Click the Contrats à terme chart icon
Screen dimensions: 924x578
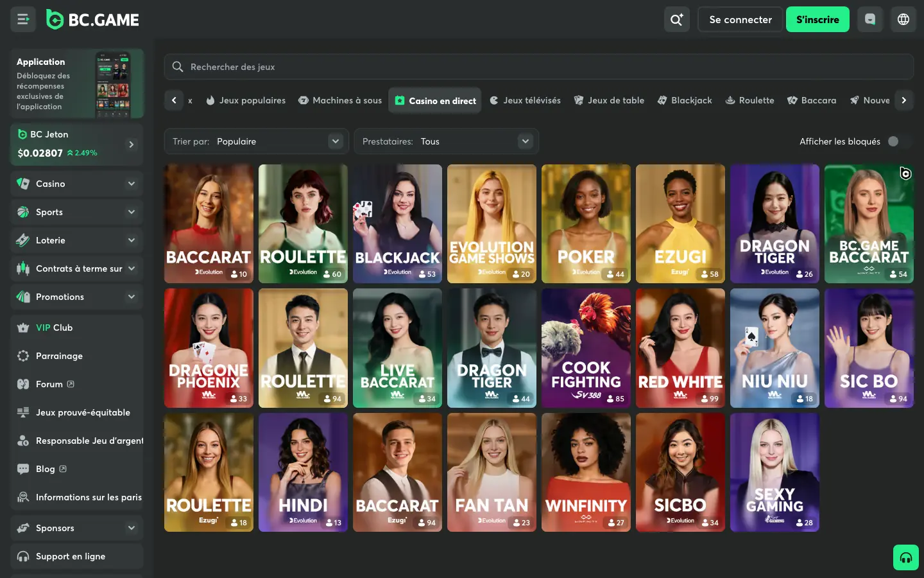[23, 268]
